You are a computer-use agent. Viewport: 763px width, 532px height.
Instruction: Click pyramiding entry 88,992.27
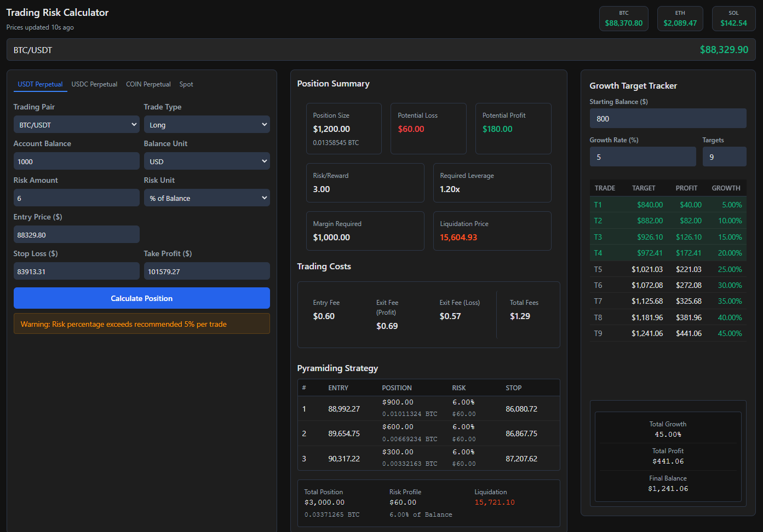coord(344,409)
